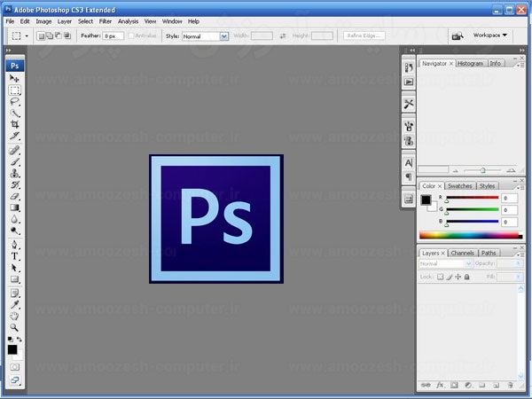Open the Analysis menu

pos(128,21)
